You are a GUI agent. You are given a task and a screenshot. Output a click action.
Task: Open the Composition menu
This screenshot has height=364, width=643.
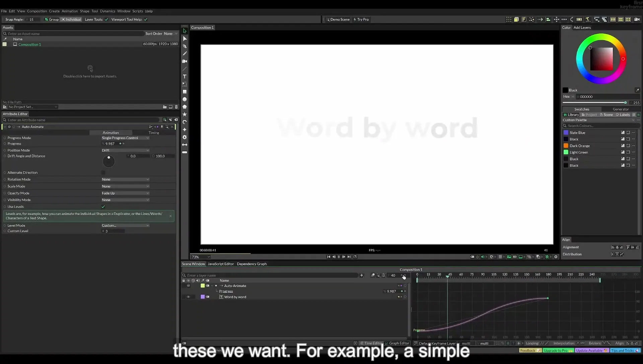click(37, 11)
